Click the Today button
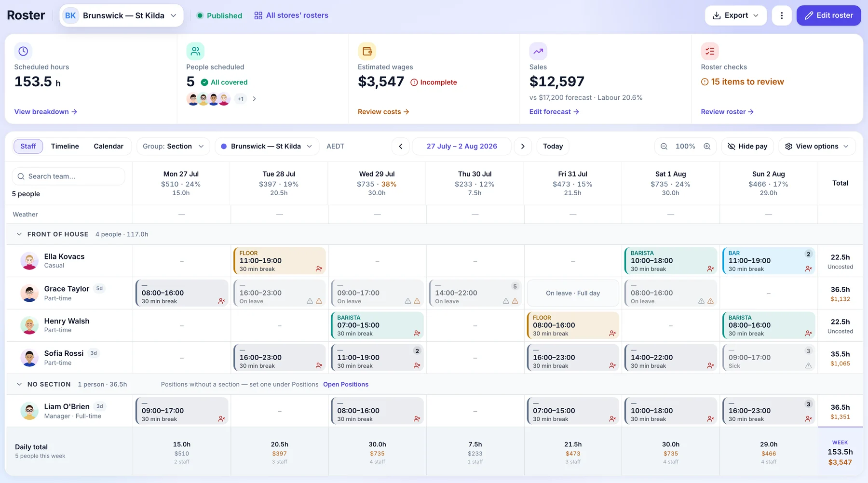868x483 pixels. [x=553, y=146]
